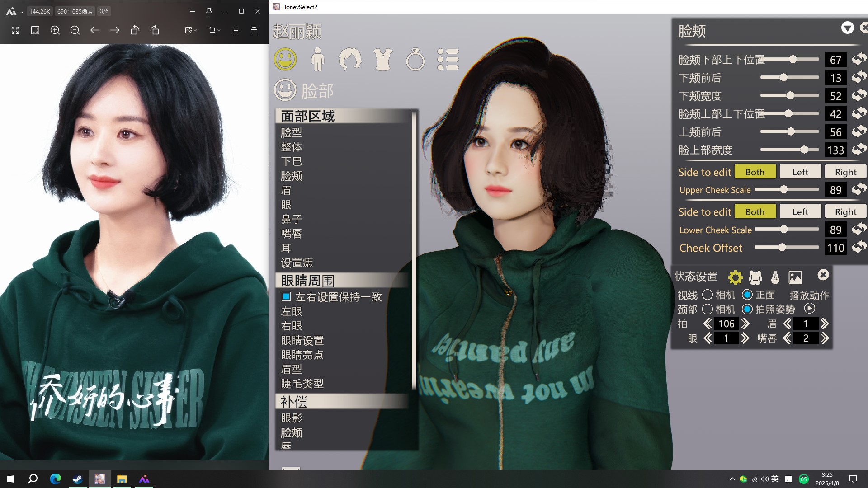Click the rotate image icon in viewer toolbar
This screenshot has height=488, width=868.
click(135, 30)
